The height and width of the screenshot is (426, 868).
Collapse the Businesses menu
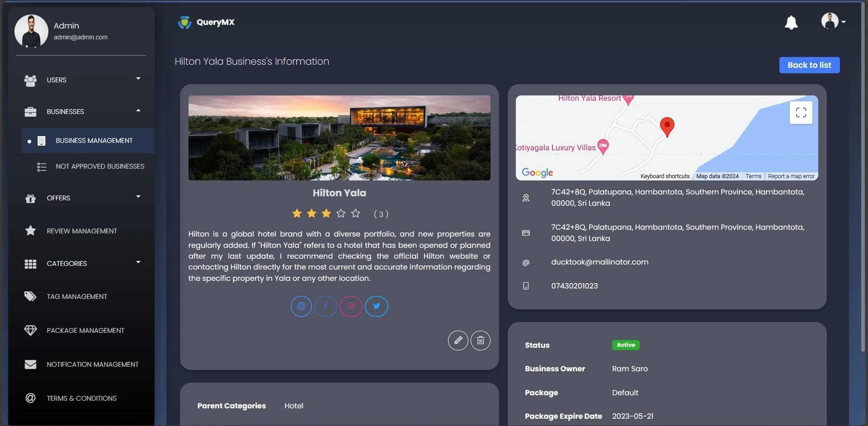coord(81,112)
